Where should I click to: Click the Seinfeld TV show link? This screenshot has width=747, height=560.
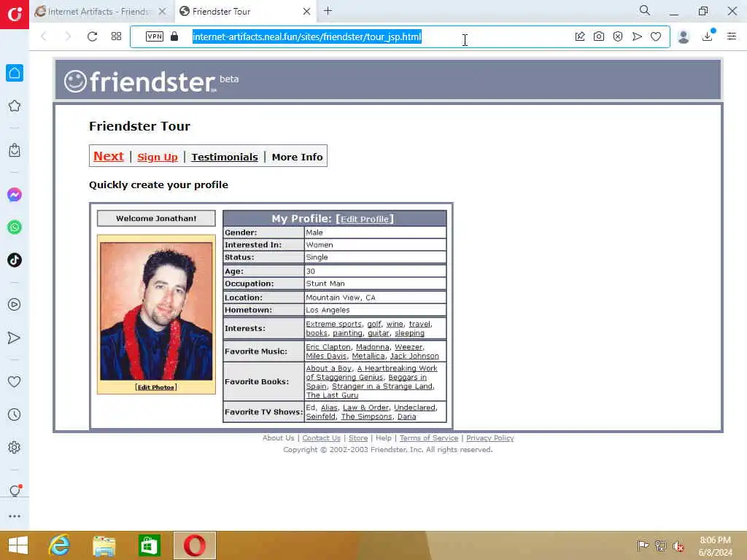click(321, 416)
